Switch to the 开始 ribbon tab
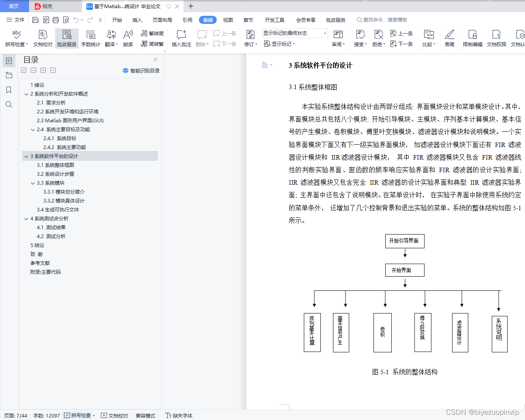 tap(117, 20)
